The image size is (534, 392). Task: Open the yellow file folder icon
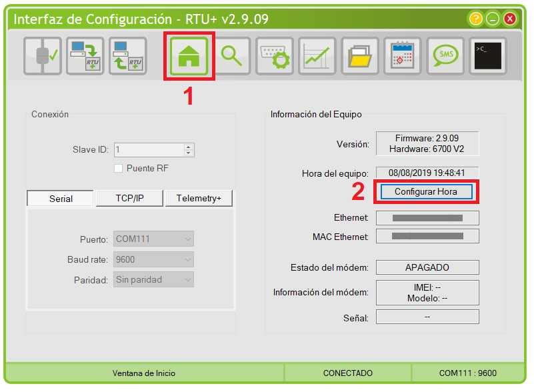click(x=360, y=56)
